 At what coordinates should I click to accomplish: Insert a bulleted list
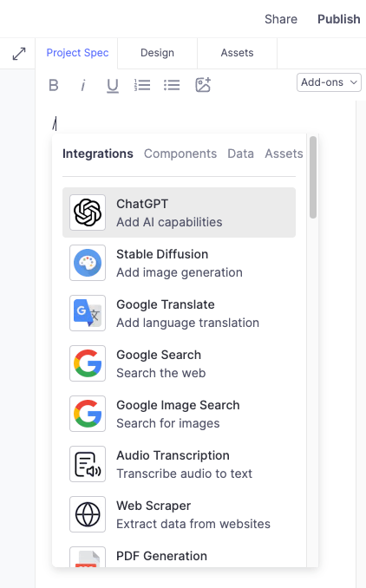pyautogui.click(x=172, y=85)
